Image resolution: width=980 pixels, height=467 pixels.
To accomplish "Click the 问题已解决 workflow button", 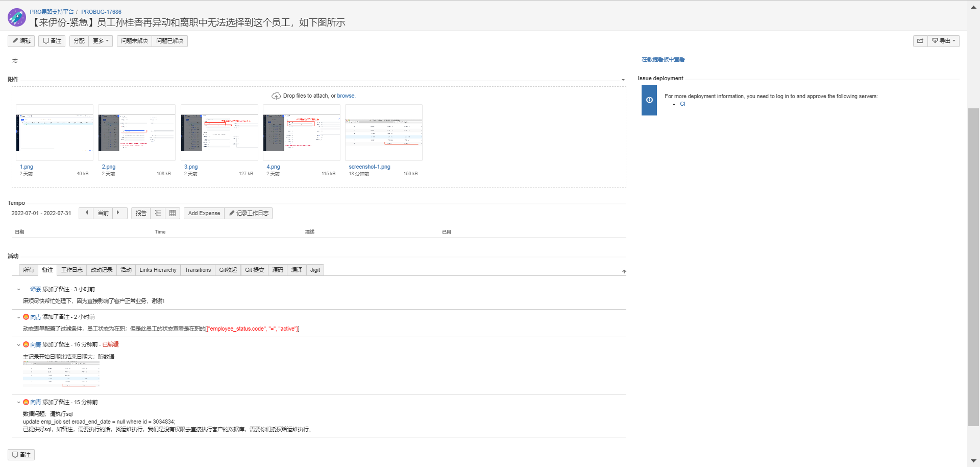I will (169, 41).
